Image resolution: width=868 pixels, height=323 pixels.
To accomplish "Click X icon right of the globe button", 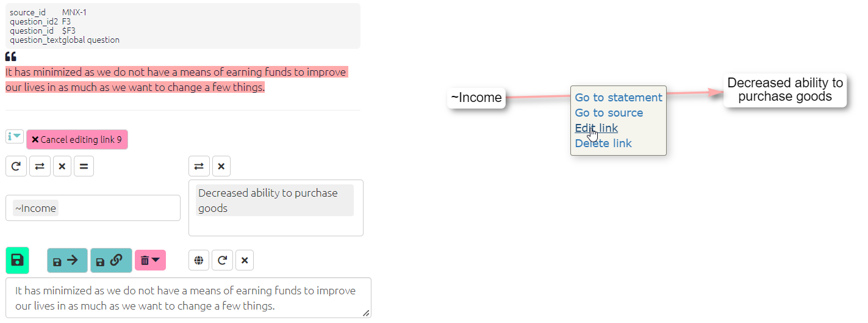I will click(x=245, y=261).
